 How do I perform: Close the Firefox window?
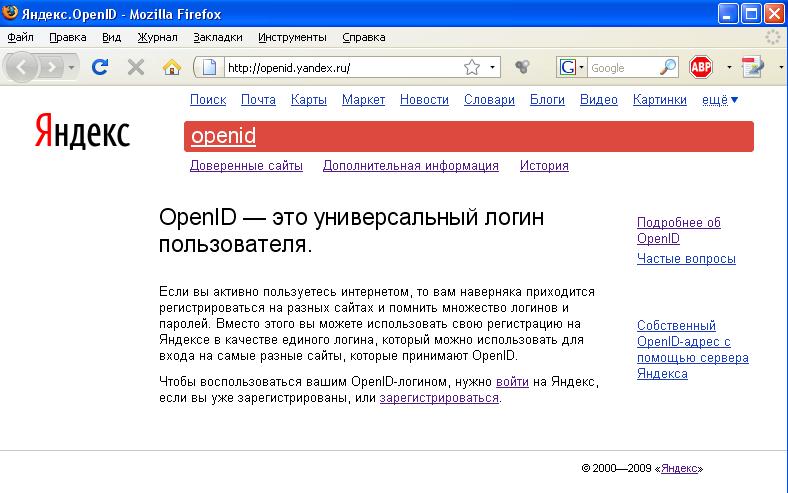point(774,14)
